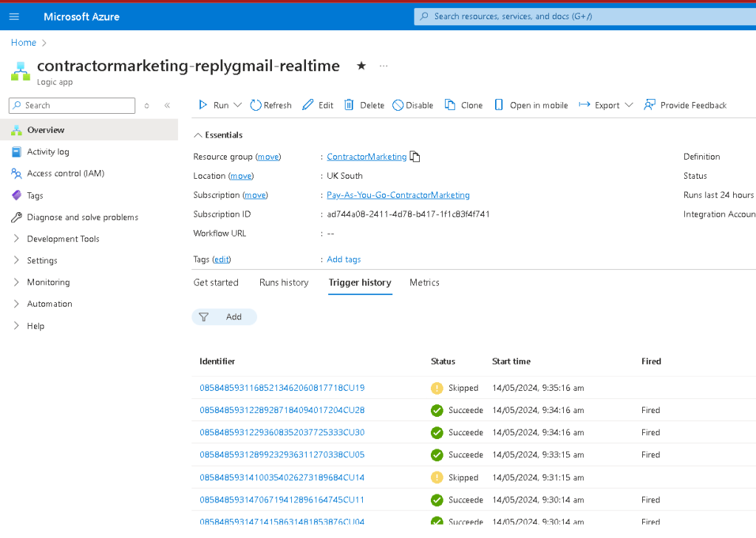Click the yellow Skipped icon at 9:35:16
Viewport: 756px width, 538px height.
pyautogui.click(x=437, y=388)
